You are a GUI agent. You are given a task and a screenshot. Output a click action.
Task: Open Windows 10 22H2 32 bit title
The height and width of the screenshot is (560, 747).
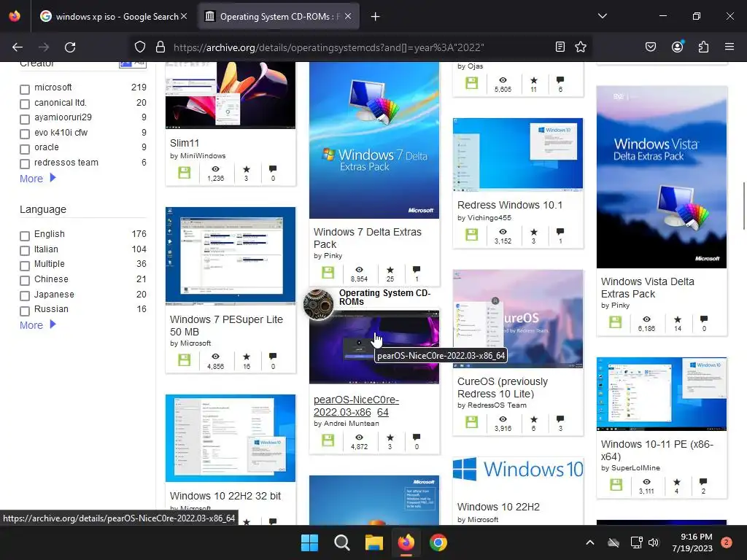pyautogui.click(x=225, y=496)
